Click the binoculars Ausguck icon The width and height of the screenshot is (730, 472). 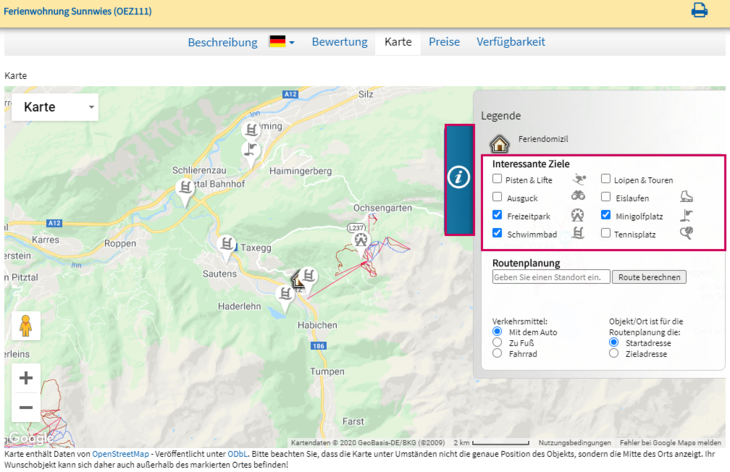tap(578, 197)
